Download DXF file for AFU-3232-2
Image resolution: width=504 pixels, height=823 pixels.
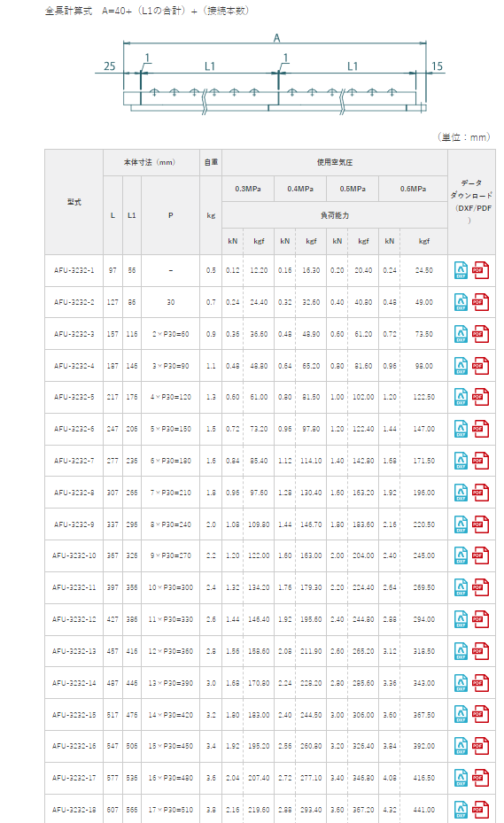pos(461,302)
